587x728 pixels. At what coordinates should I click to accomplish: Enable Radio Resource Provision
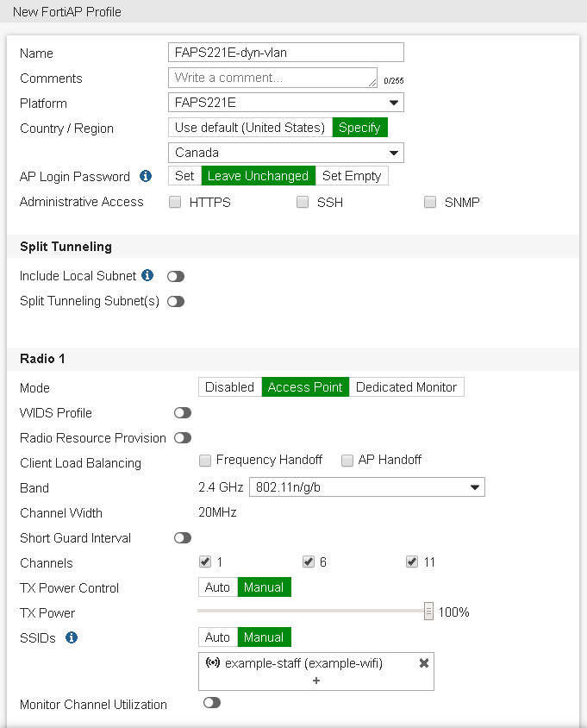pyautogui.click(x=182, y=437)
